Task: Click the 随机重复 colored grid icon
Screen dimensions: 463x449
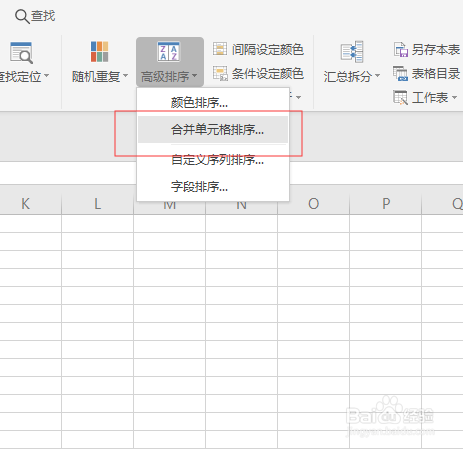Action: (99, 52)
